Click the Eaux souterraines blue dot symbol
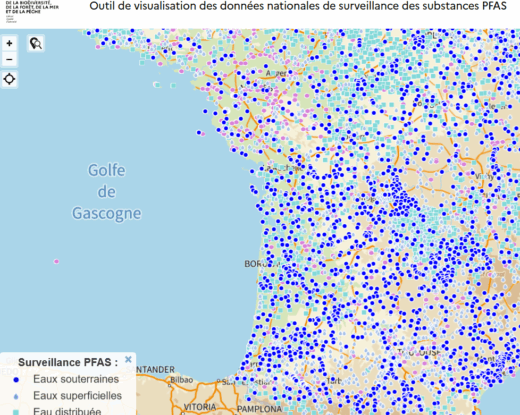This screenshot has height=415, width=520. coord(16,380)
